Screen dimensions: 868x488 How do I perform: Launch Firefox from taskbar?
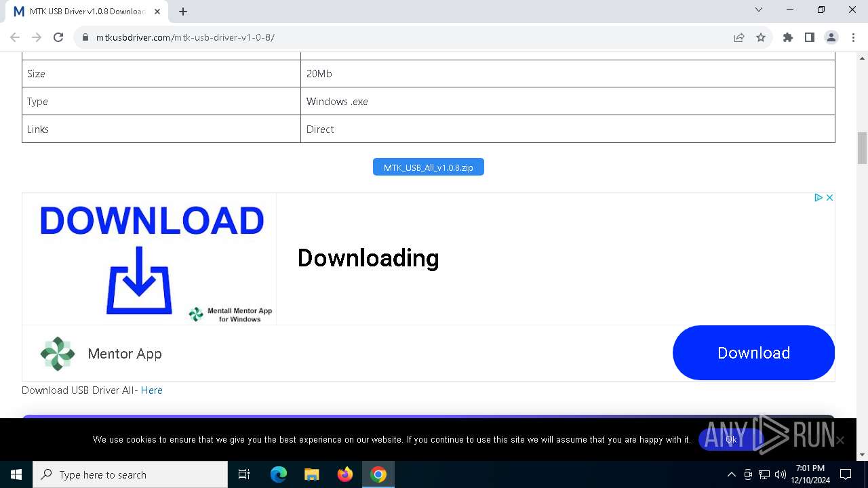click(x=345, y=474)
